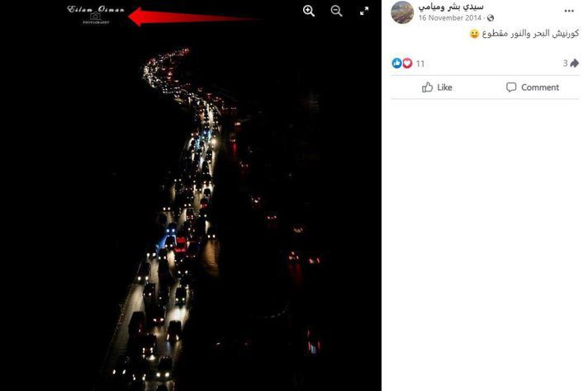The width and height of the screenshot is (588, 391).
Task: Open the page's round profile picture
Action: coord(402,12)
